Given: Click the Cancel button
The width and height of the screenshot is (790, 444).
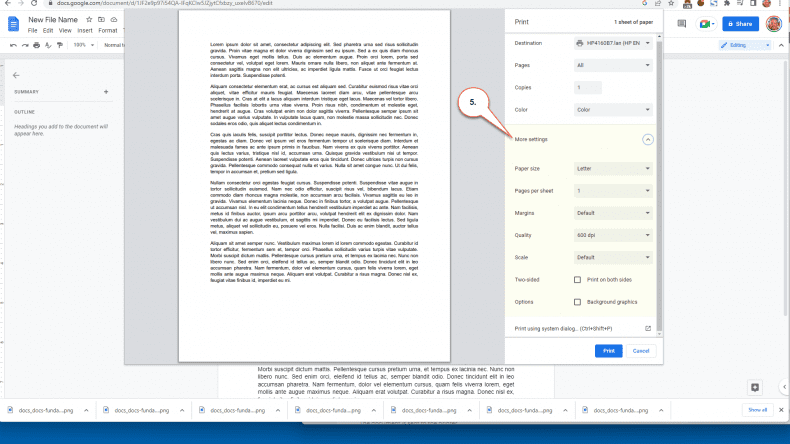Looking at the screenshot, I should coord(641,351).
